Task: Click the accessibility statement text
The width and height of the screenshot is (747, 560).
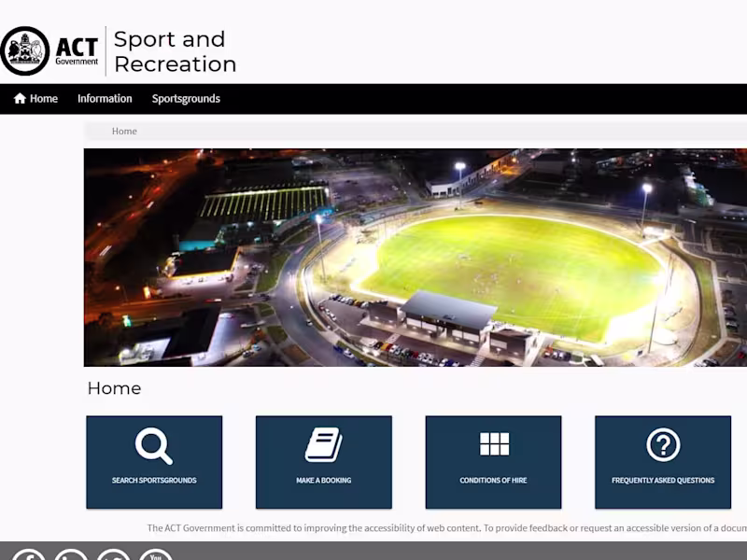Action: (447, 527)
